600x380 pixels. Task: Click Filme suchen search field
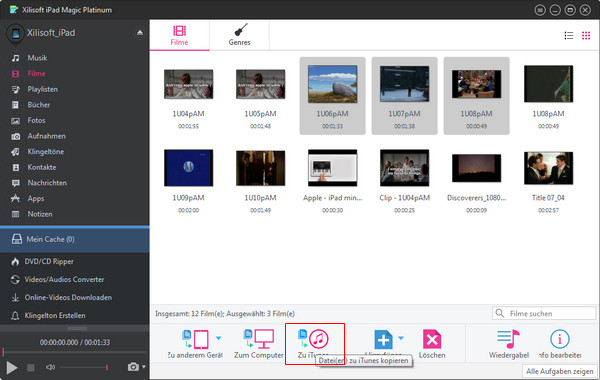pos(544,313)
